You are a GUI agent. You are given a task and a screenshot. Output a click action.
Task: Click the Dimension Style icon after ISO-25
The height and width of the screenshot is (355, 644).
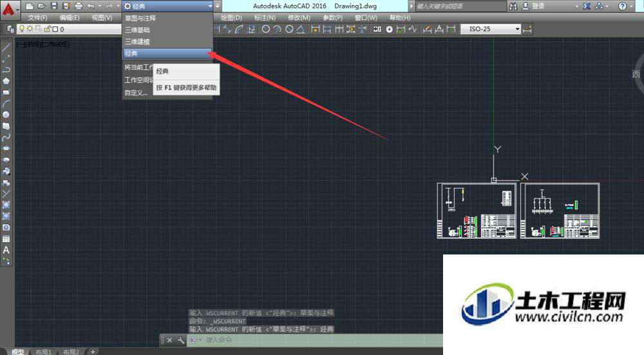click(x=527, y=29)
